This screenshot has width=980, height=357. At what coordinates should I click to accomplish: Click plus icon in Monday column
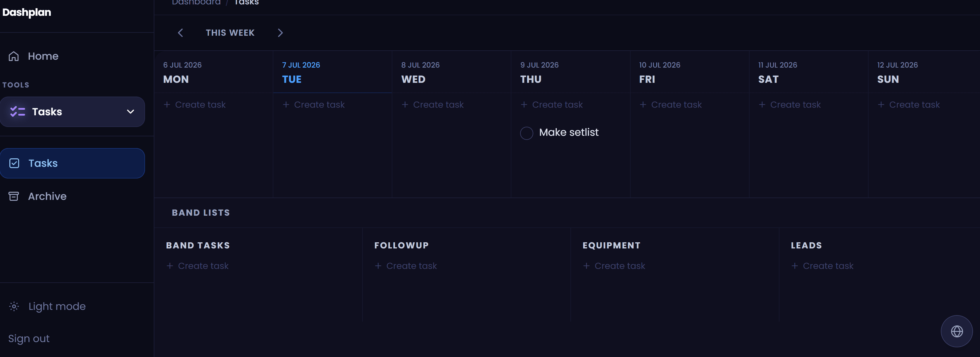point(167,104)
